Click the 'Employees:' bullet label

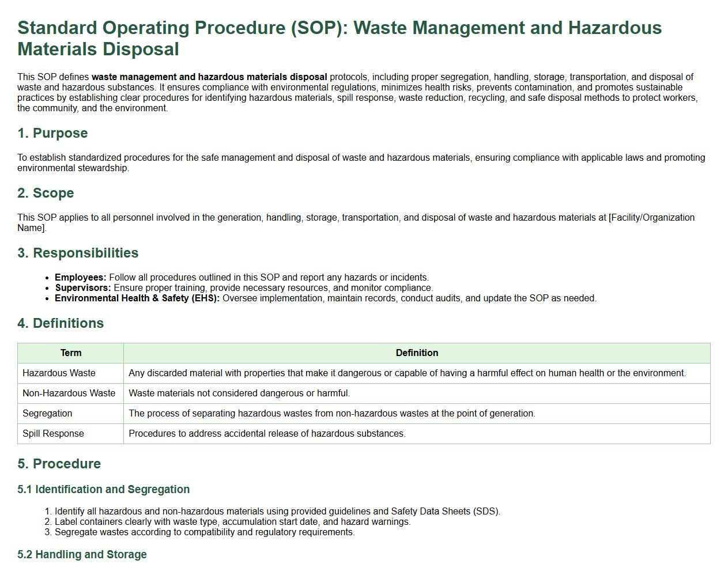(x=81, y=278)
